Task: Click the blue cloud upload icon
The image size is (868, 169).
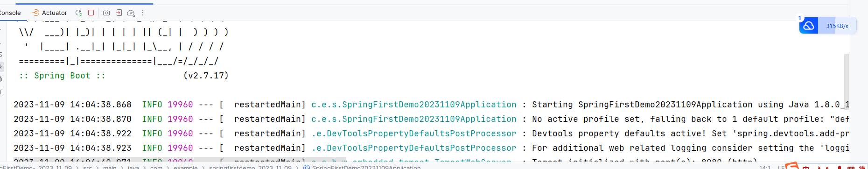Action: pyautogui.click(x=809, y=26)
